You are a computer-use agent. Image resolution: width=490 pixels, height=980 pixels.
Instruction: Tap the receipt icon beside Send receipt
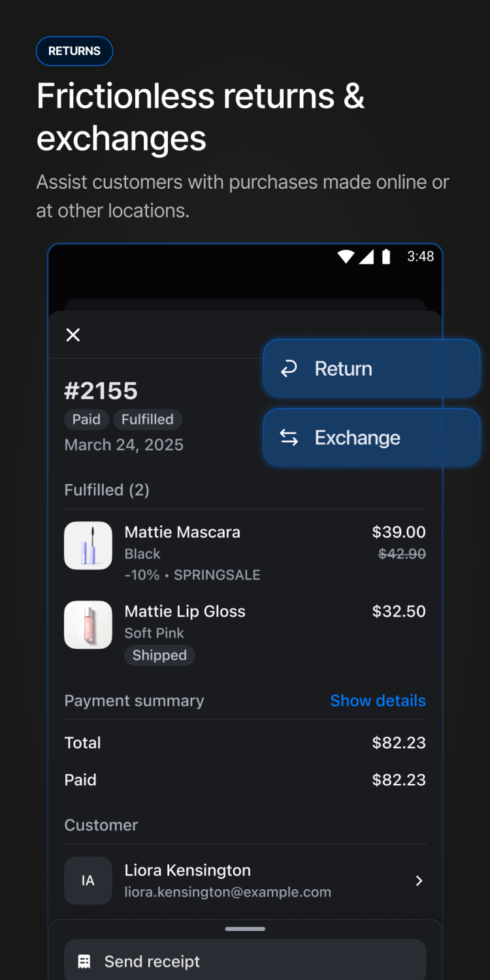(x=84, y=962)
